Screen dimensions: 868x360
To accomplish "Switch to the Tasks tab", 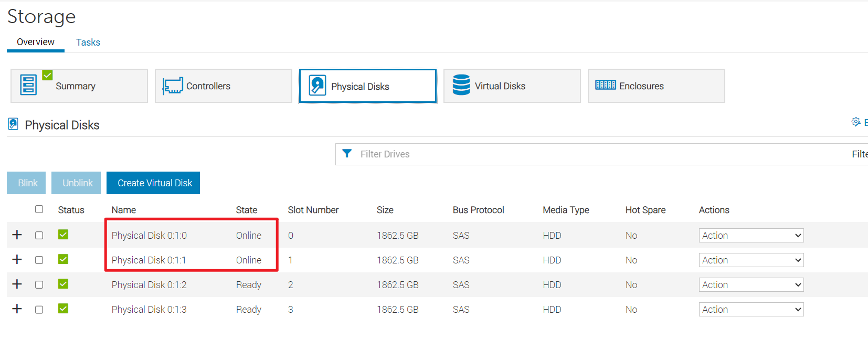I will pos(88,43).
